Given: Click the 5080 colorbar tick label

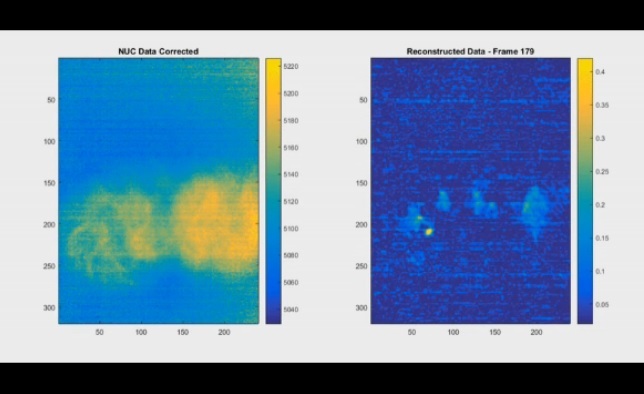Looking at the screenshot, I should point(291,255).
